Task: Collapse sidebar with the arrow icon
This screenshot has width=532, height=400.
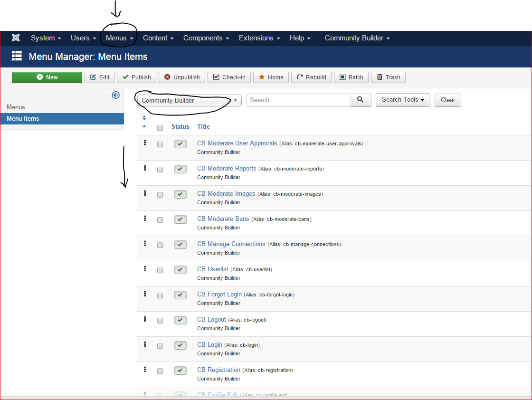Action: pyautogui.click(x=116, y=95)
